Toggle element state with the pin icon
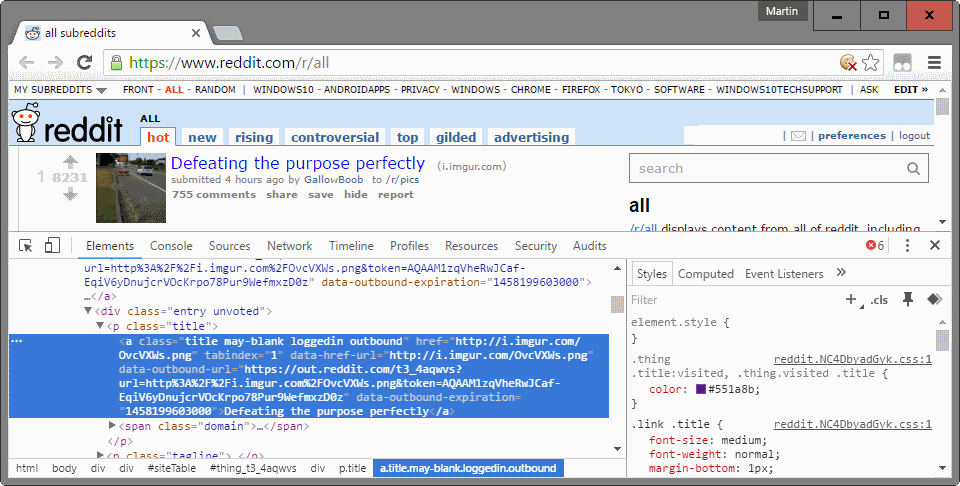 pyautogui.click(x=908, y=299)
